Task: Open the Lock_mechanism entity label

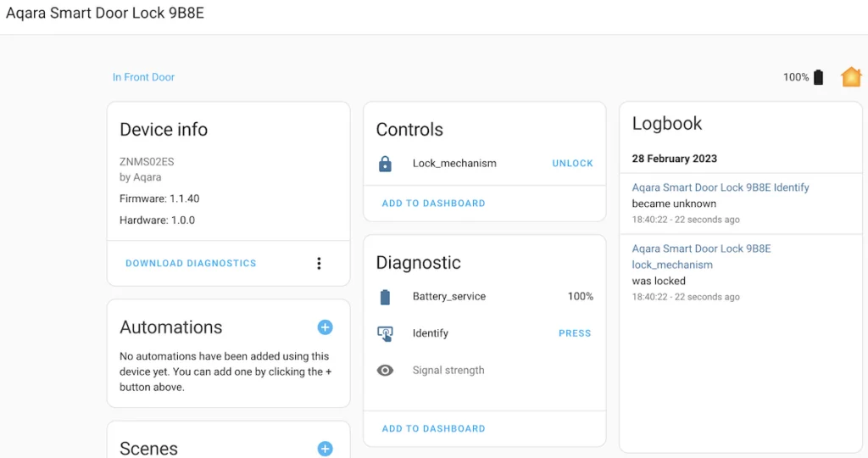Action: click(454, 164)
